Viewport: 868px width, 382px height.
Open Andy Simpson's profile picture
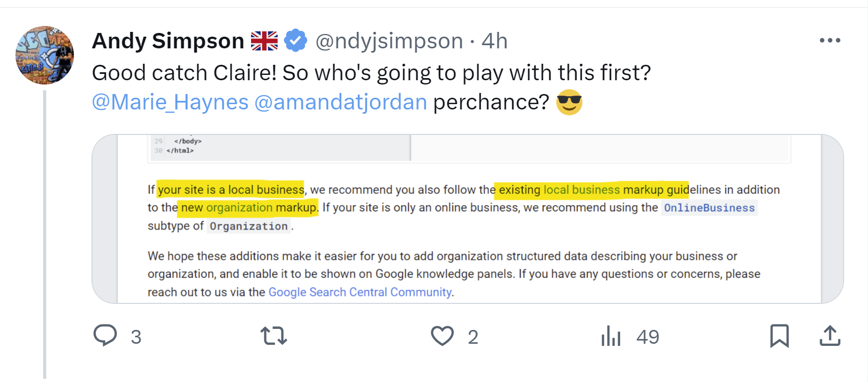coord(45,55)
